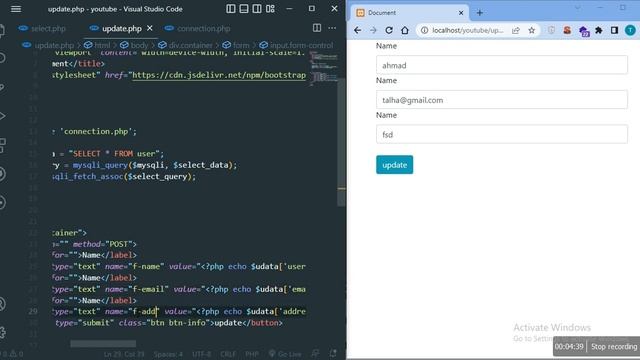
Task: Select the Document tab in Chrome
Action: (x=409, y=13)
